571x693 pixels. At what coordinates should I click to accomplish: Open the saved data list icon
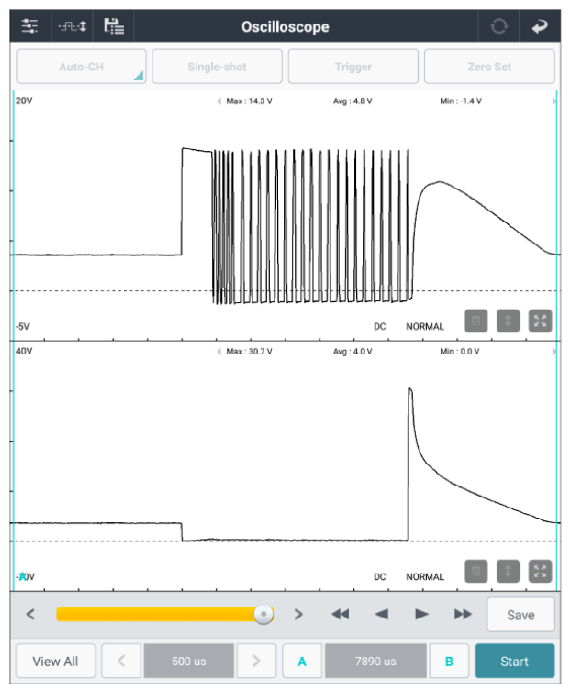click(x=114, y=27)
